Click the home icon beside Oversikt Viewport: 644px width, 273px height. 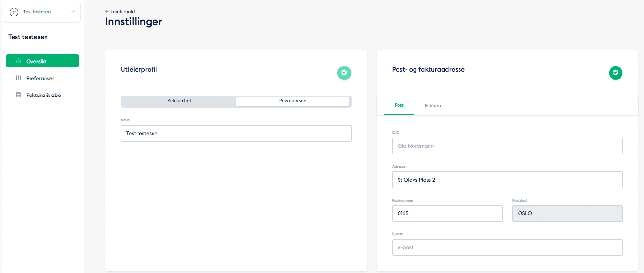18,61
